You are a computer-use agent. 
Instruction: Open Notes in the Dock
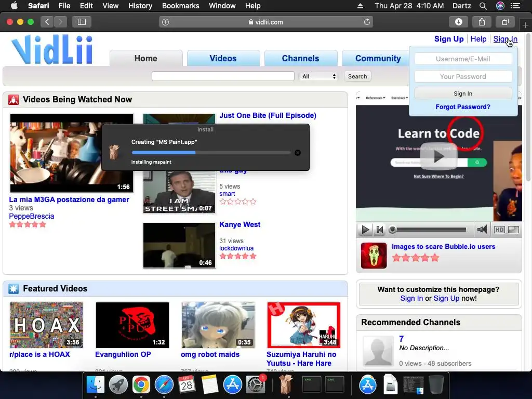coord(210,385)
